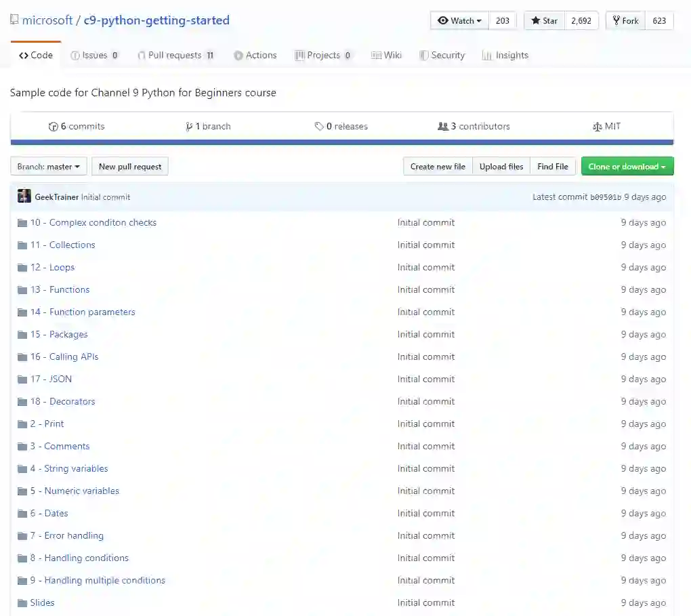Image resolution: width=691 pixels, height=616 pixels.
Task: Select folder icon beside 12 - Loops
Action: (x=22, y=268)
